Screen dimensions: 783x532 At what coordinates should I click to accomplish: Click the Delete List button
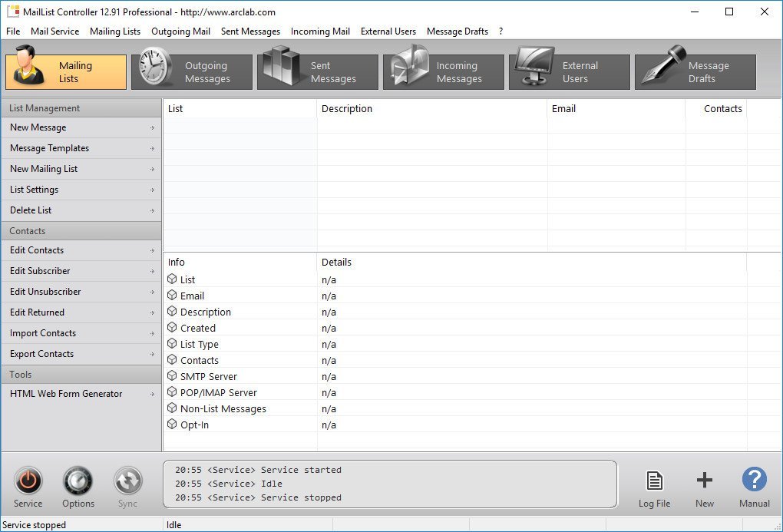81,210
